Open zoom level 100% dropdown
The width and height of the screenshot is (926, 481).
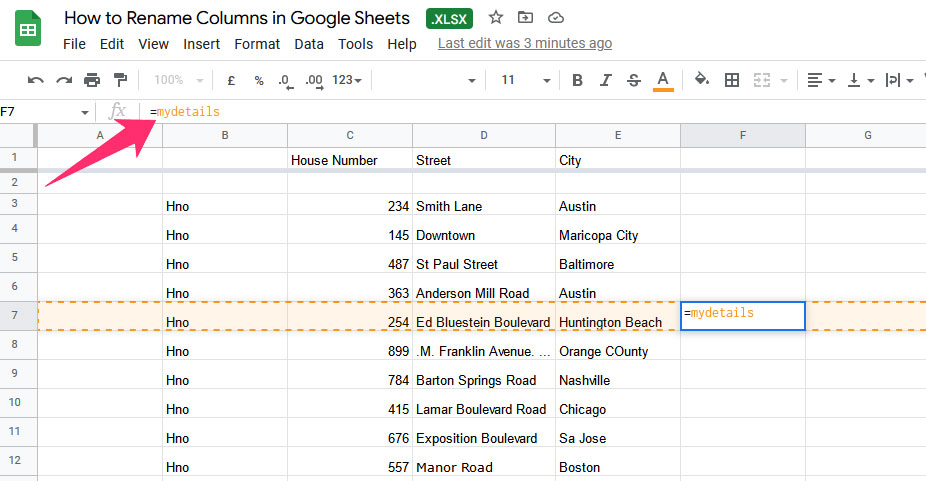[x=178, y=80]
